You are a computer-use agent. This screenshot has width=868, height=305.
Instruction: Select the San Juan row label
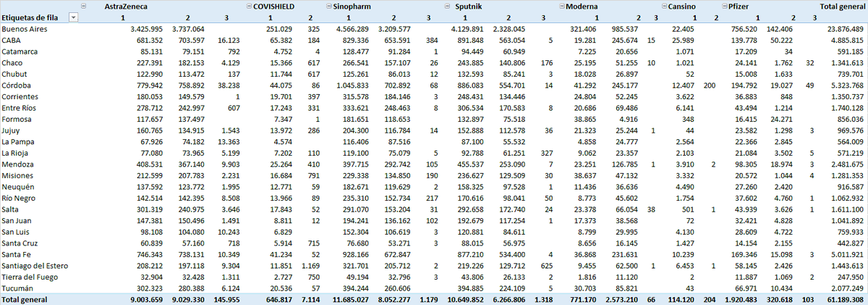16,220
